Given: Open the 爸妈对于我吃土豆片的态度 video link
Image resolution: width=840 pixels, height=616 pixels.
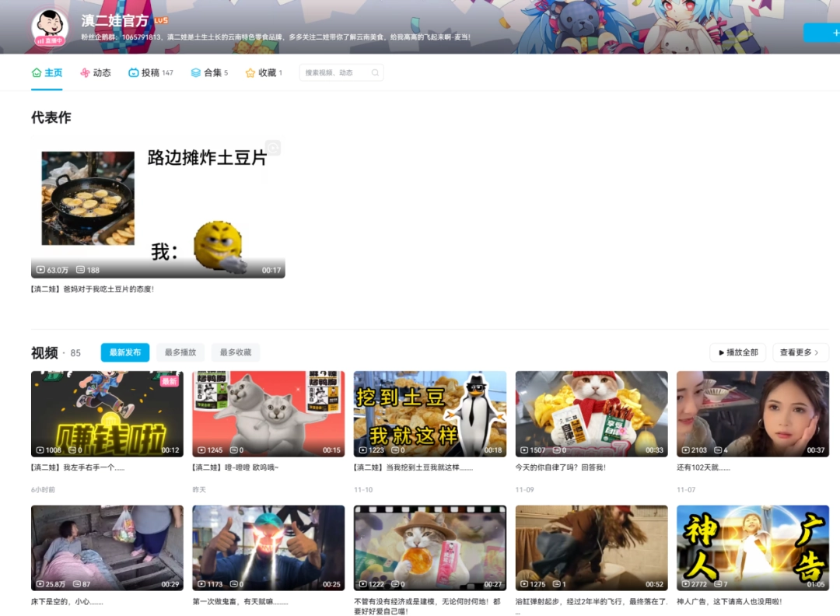Looking at the screenshot, I should click(x=93, y=289).
